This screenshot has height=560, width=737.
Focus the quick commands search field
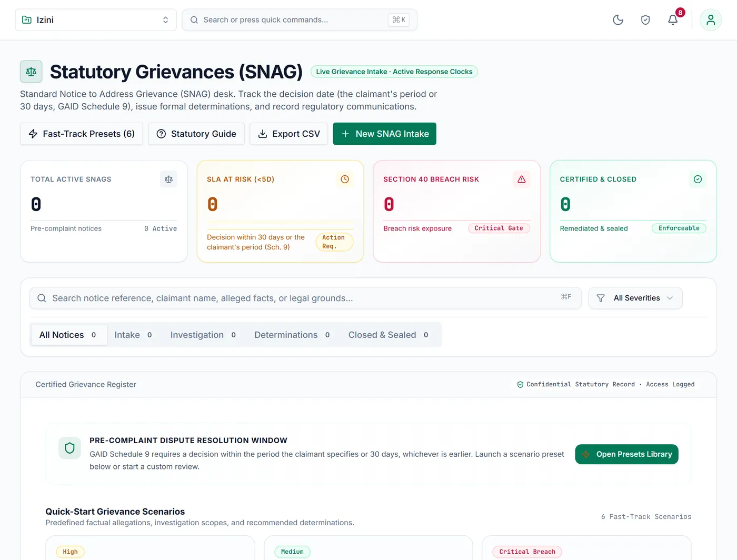pos(300,20)
